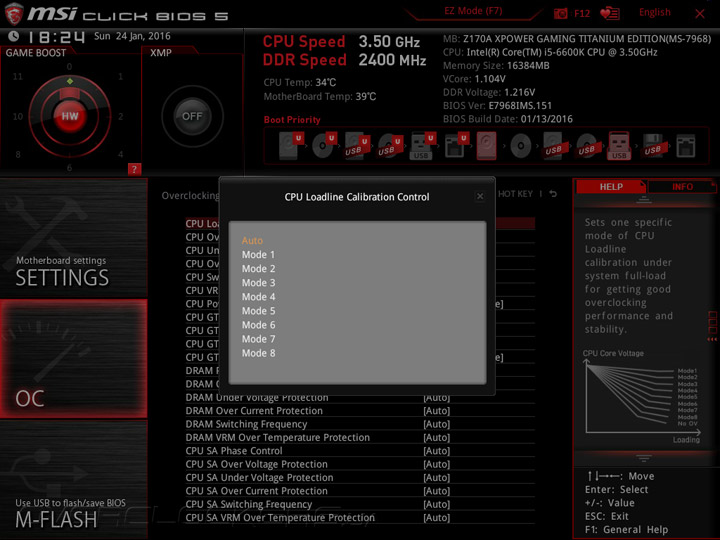Close the CPU Loadline Calibration Control popup
The height and width of the screenshot is (540, 720).
(480, 197)
